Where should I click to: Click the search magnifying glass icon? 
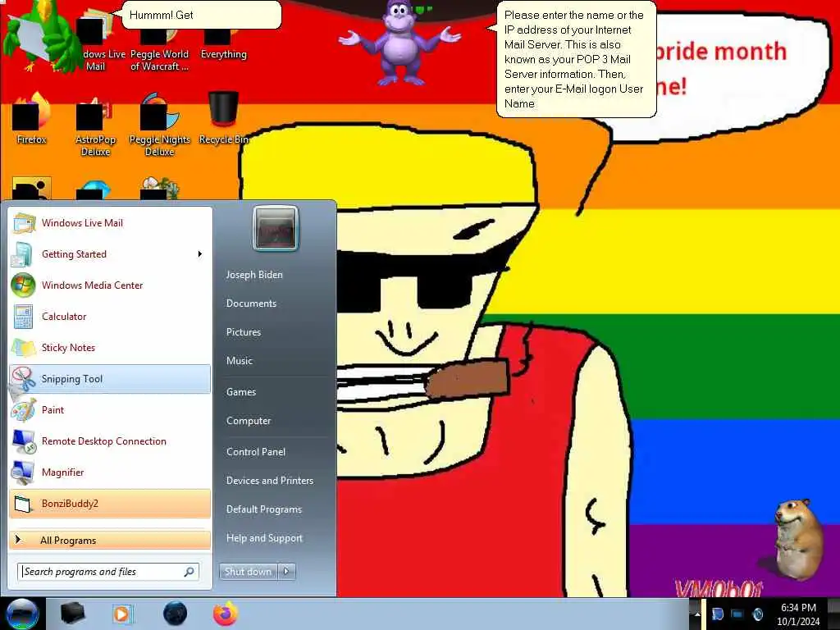189,572
